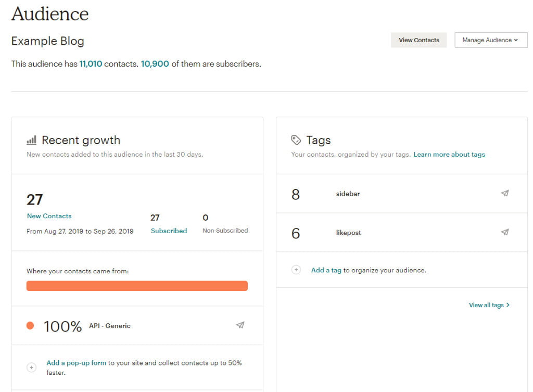Click the orange contact source bar
Image resolution: width=533 pixels, height=392 pixels.
[137, 285]
